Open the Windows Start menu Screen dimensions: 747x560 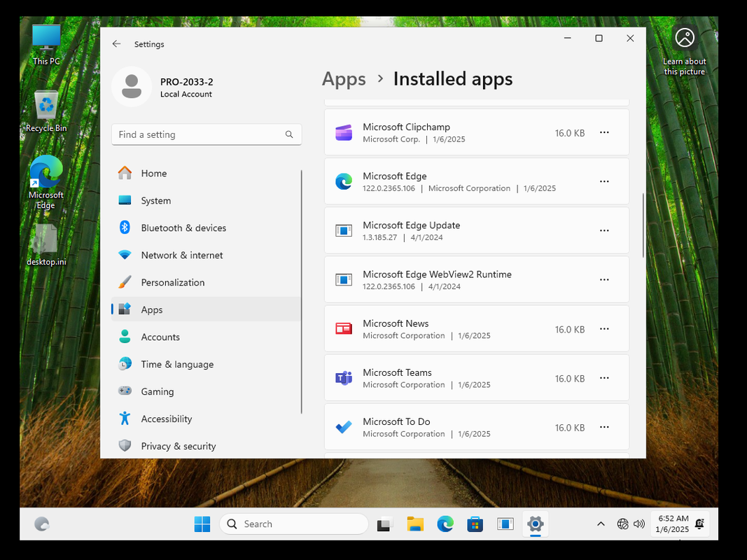pyautogui.click(x=202, y=524)
